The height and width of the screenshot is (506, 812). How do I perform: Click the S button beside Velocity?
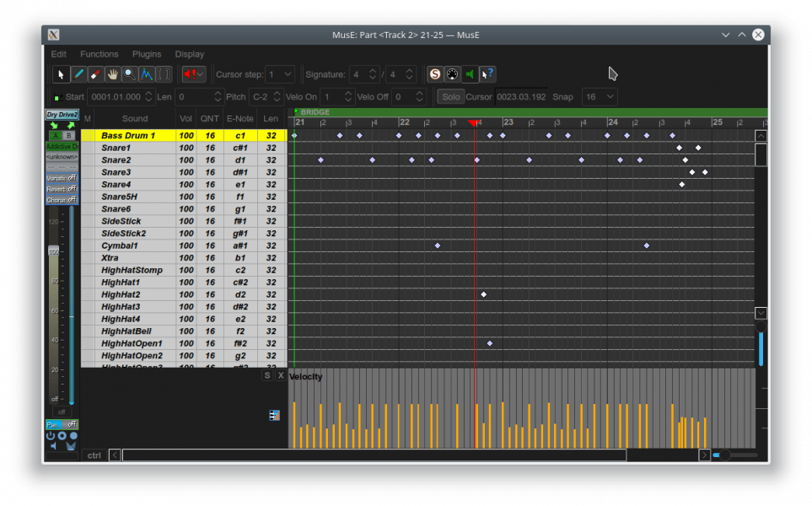pos(267,375)
